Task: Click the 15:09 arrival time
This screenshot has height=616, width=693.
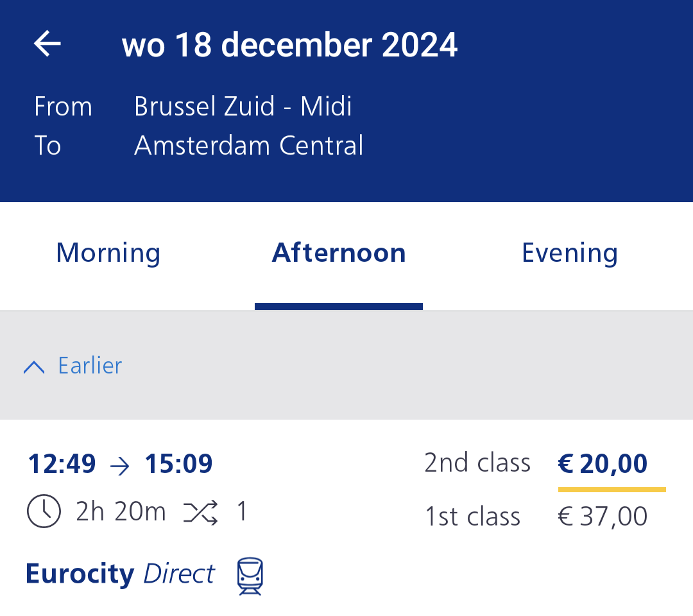Action: pyautogui.click(x=178, y=464)
